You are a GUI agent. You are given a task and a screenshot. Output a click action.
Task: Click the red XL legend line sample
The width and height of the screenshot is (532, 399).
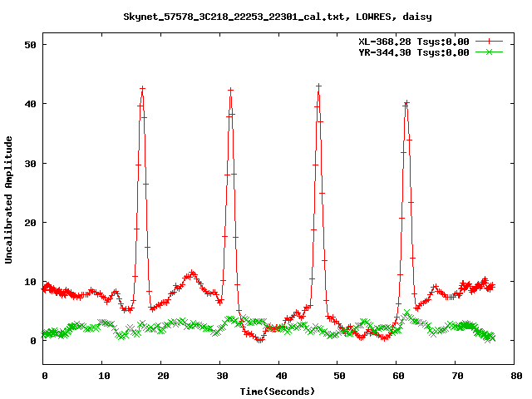click(x=489, y=42)
